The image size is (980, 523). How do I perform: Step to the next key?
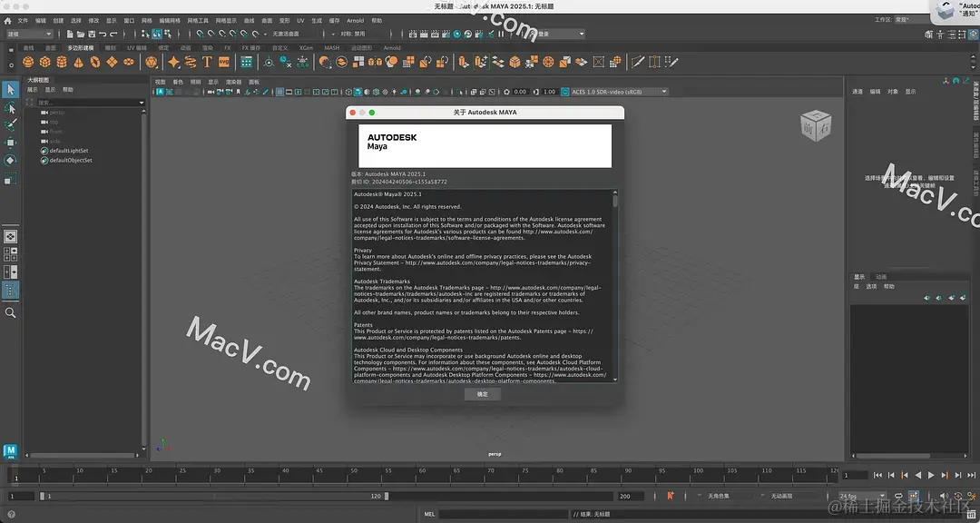pyautogui.click(x=945, y=476)
